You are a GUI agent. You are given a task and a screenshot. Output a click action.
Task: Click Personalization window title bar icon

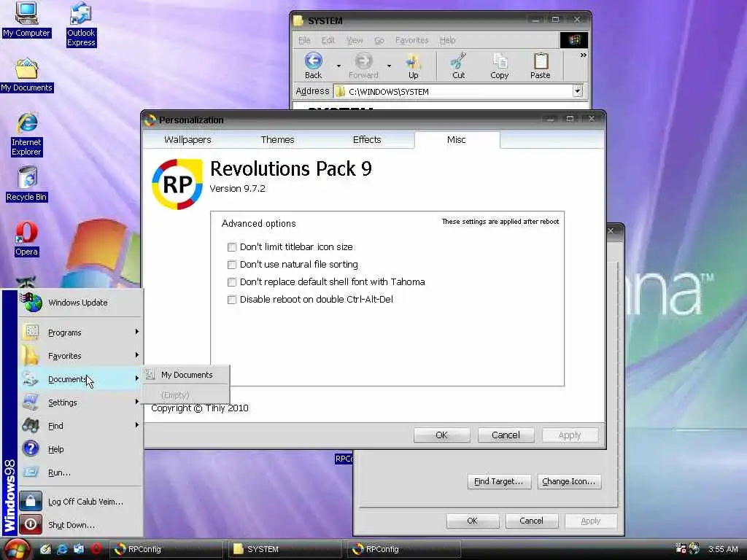pyautogui.click(x=150, y=120)
